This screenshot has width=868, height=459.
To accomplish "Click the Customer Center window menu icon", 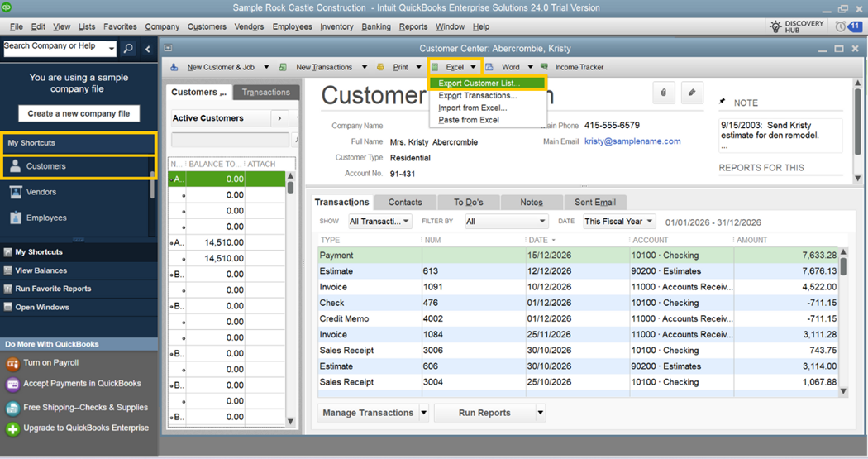I will [x=169, y=48].
